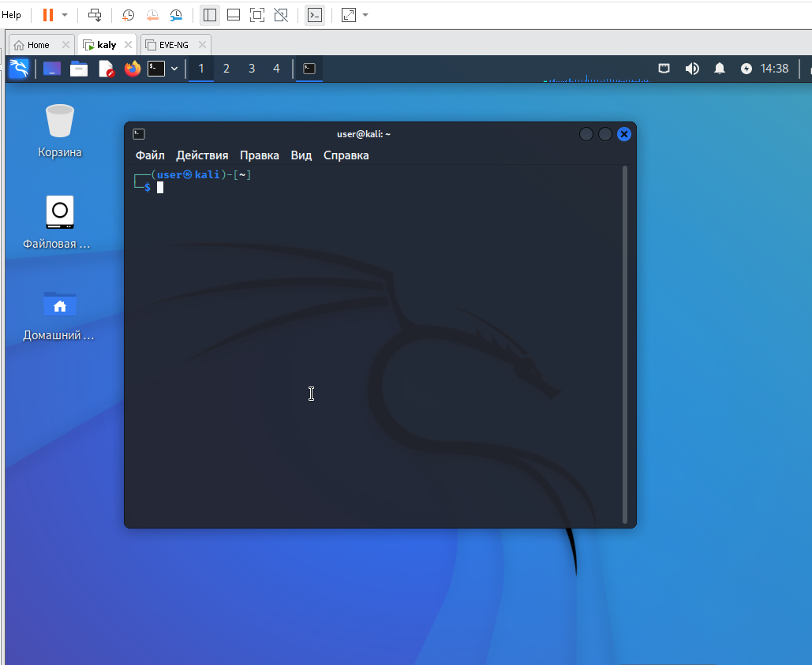Open the Правка menu in terminal
The image size is (812, 665).
point(260,155)
